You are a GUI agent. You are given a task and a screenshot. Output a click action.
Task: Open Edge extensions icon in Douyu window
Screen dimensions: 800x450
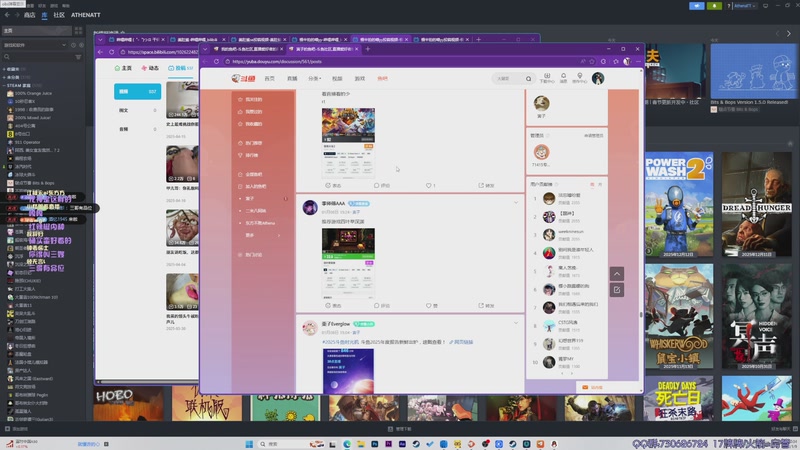pos(604,61)
